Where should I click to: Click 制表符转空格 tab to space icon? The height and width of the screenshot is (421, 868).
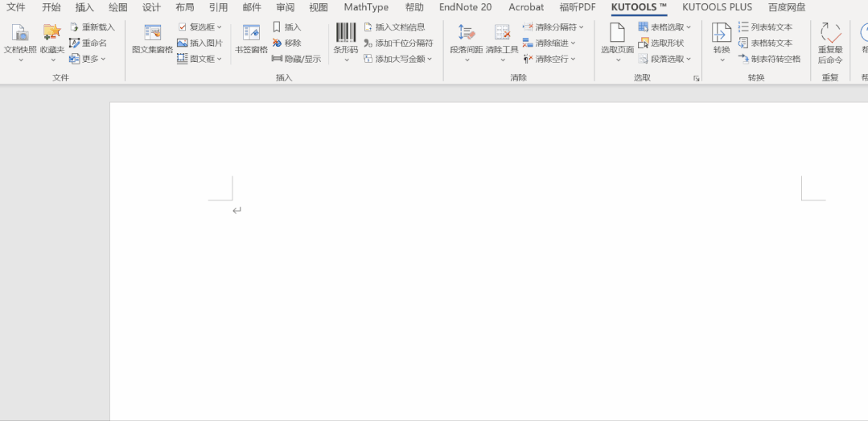pyautogui.click(x=743, y=58)
